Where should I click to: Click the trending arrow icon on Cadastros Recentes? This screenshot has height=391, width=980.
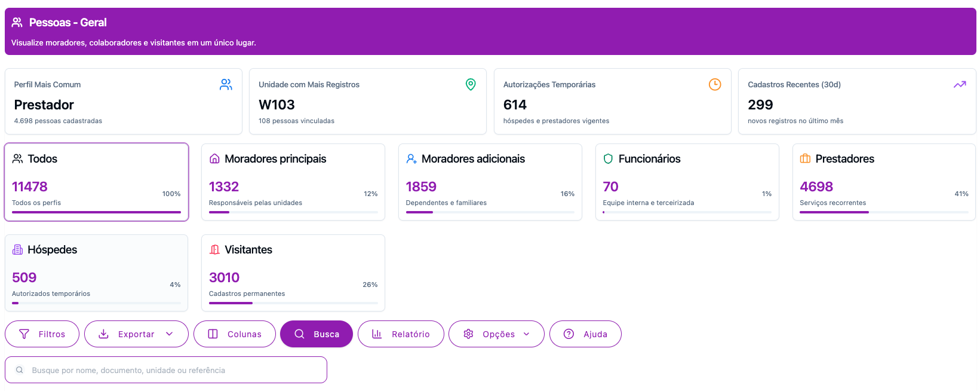[959, 85]
